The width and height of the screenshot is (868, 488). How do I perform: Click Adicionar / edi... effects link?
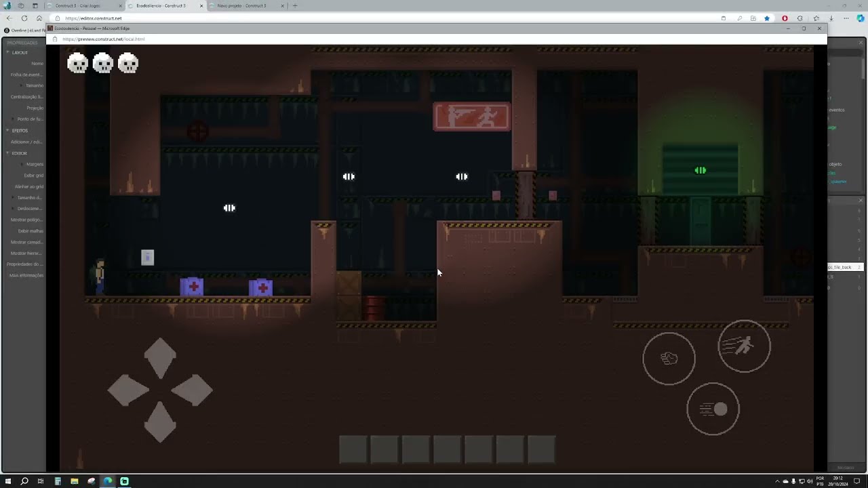[26, 142]
